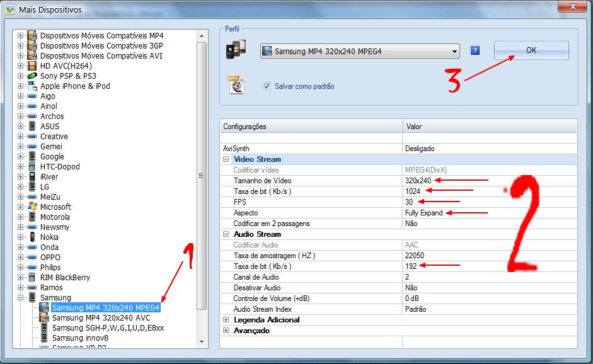Click the HD AVC(H264) film icon
The image size is (593, 364).
(x=32, y=65)
